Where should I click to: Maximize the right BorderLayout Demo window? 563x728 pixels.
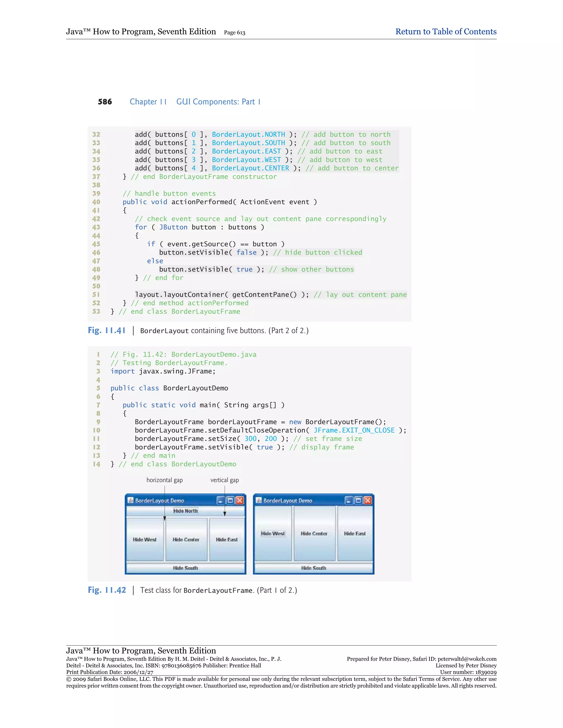pyautogui.click(x=358, y=500)
